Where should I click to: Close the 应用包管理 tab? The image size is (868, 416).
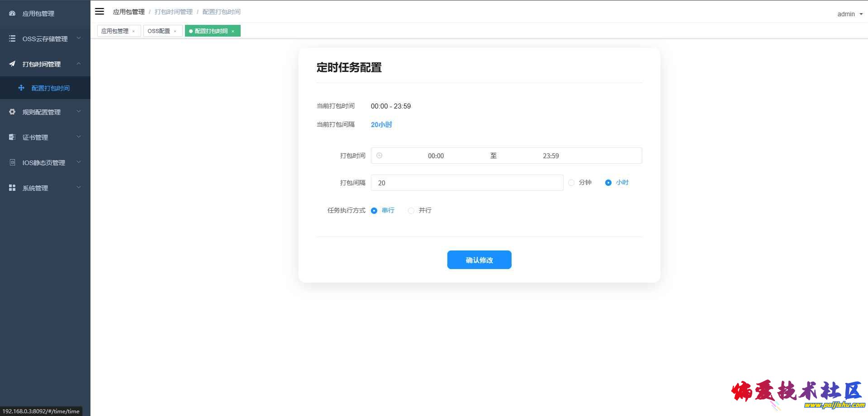click(133, 32)
